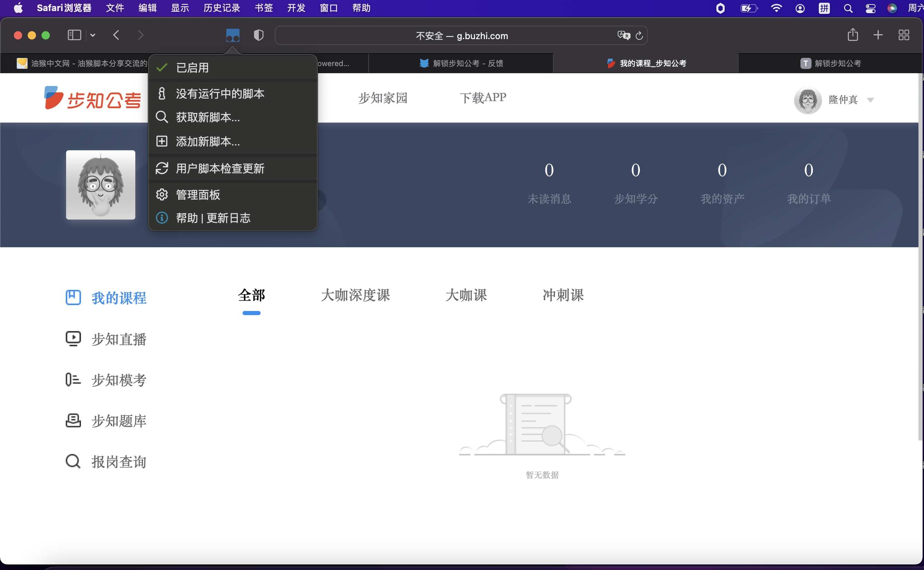Switch to the 油猴中文网 tab
This screenshot has width=924, height=570.
pos(82,63)
